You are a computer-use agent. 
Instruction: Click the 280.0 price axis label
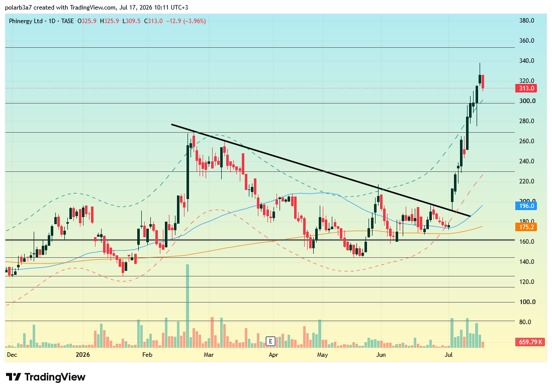[x=527, y=121]
